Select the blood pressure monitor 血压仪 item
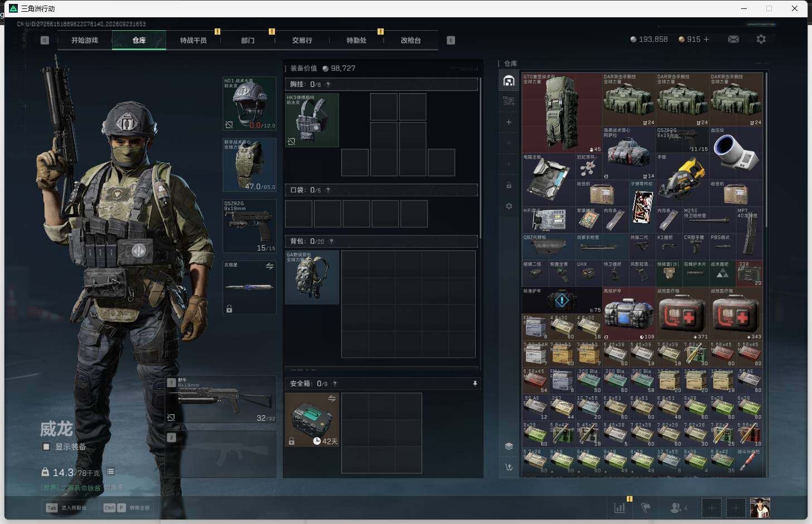812x524 pixels. [736, 152]
